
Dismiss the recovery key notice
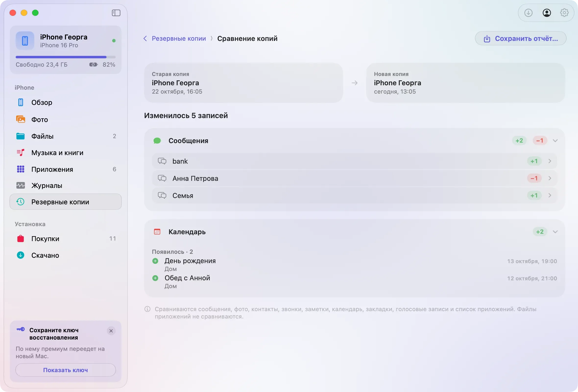coord(111,331)
